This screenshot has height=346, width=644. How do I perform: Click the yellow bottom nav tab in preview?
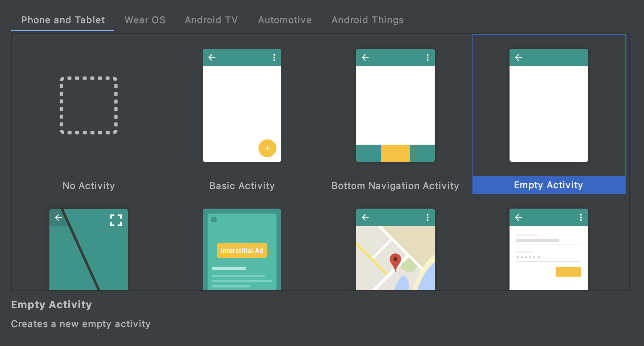(395, 153)
